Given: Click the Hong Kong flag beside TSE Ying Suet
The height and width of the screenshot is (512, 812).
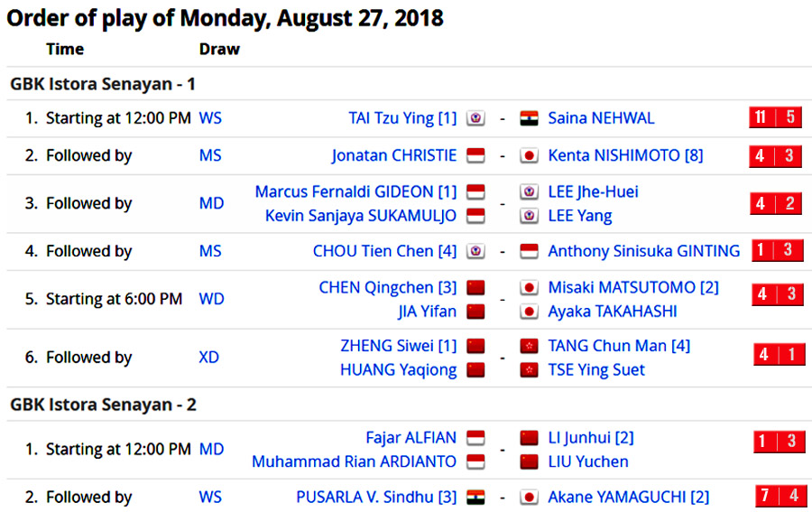Looking at the screenshot, I should pos(529,369).
